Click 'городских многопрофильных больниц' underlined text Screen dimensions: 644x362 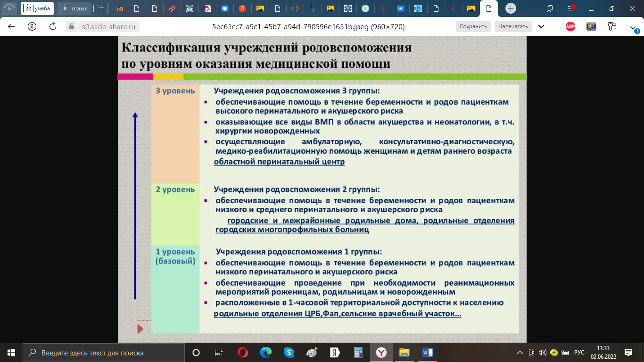(x=292, y=230)
